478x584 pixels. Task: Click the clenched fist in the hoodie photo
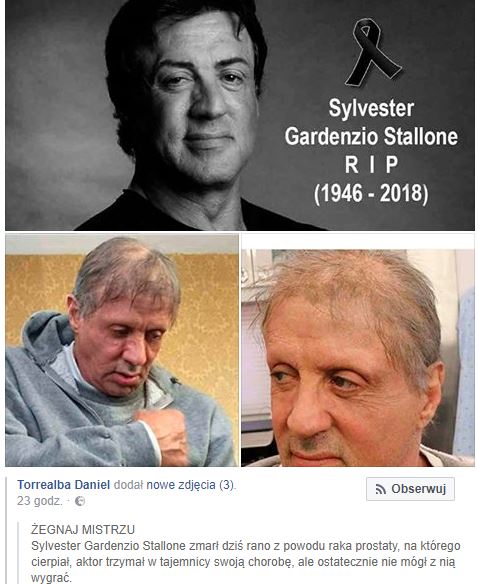point(162,435)
